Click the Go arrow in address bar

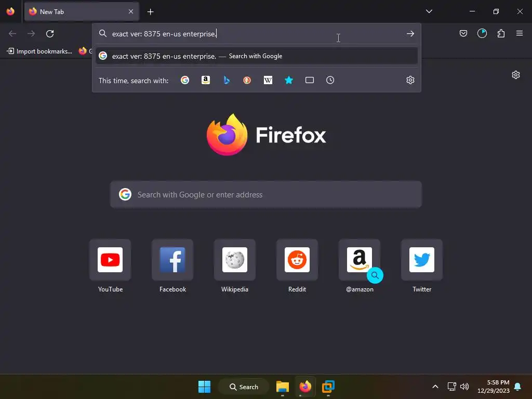coord(410,34)
